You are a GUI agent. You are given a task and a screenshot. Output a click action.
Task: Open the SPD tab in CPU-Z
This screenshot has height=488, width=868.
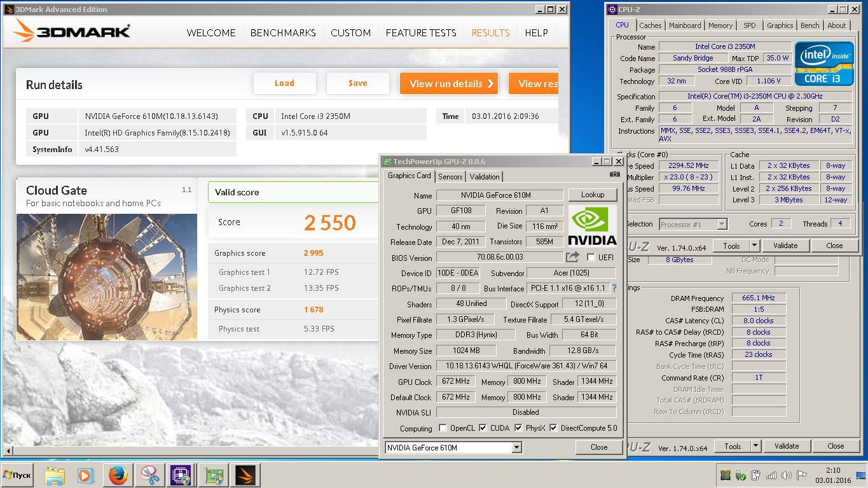coord(750,25)
